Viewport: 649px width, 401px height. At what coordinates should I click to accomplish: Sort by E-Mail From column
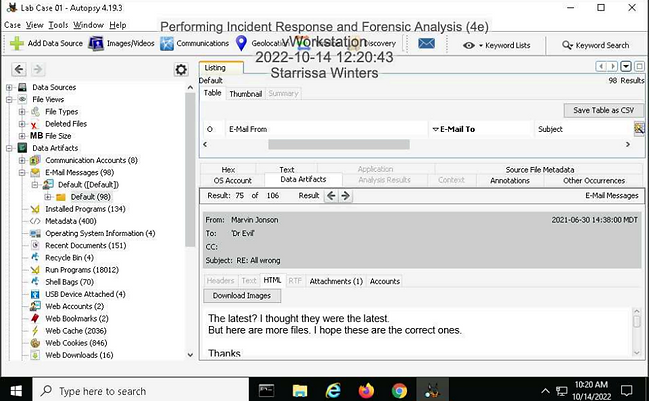point(326,129)
